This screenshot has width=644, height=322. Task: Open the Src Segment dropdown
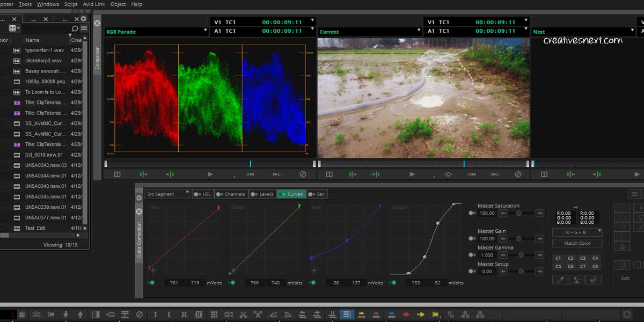click(167, 194)
